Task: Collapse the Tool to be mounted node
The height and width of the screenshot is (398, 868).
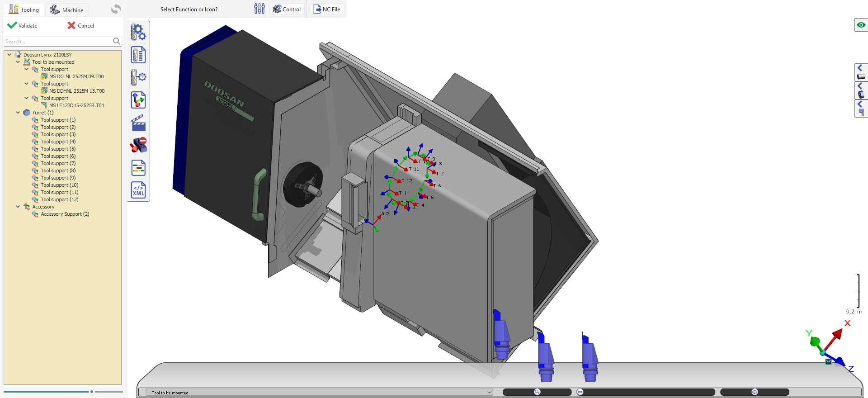Action: point(18,62)
